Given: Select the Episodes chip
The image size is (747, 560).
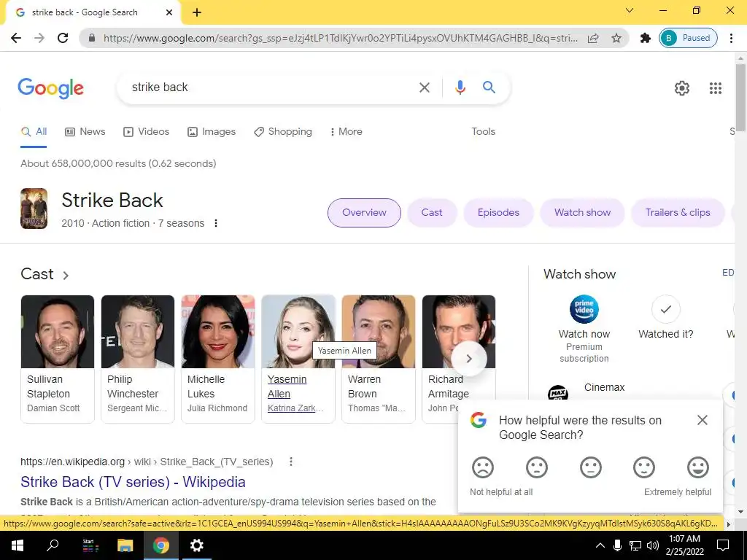Looking at the screenshot, I should (498, 213).
